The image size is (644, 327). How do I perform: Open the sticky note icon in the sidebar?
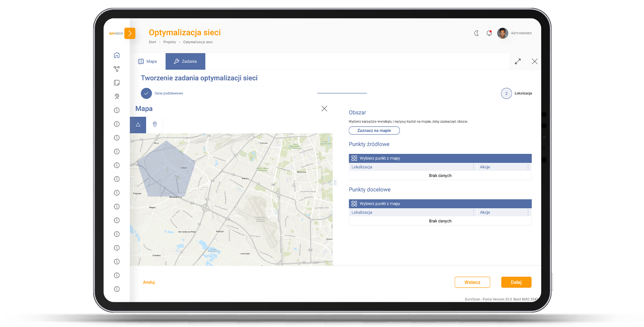[117, 83]
